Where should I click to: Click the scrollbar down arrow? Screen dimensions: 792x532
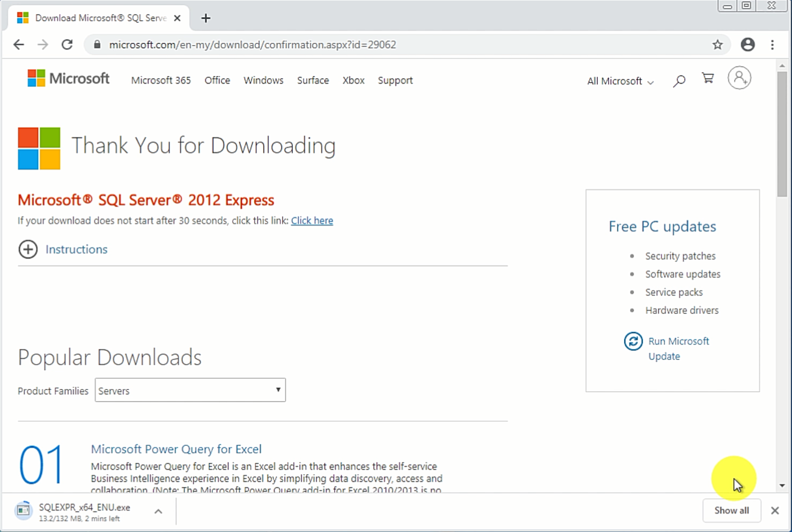[782, 485]
